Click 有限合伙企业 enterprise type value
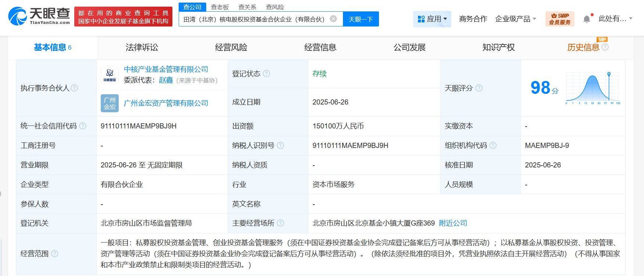 point(122,184)
